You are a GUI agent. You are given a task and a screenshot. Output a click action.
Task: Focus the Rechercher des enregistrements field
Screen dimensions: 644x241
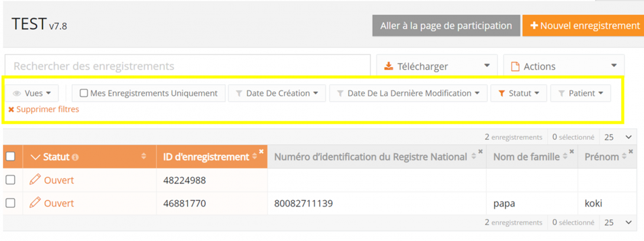tap(187, 66)
